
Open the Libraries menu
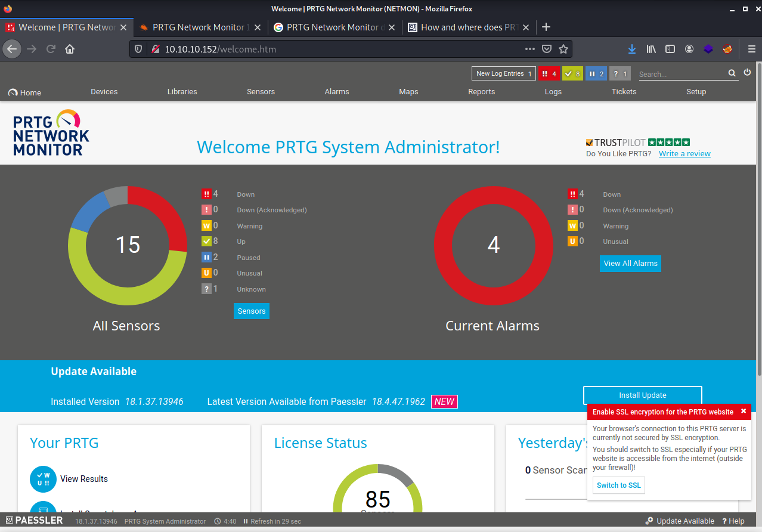click(182, 92)
